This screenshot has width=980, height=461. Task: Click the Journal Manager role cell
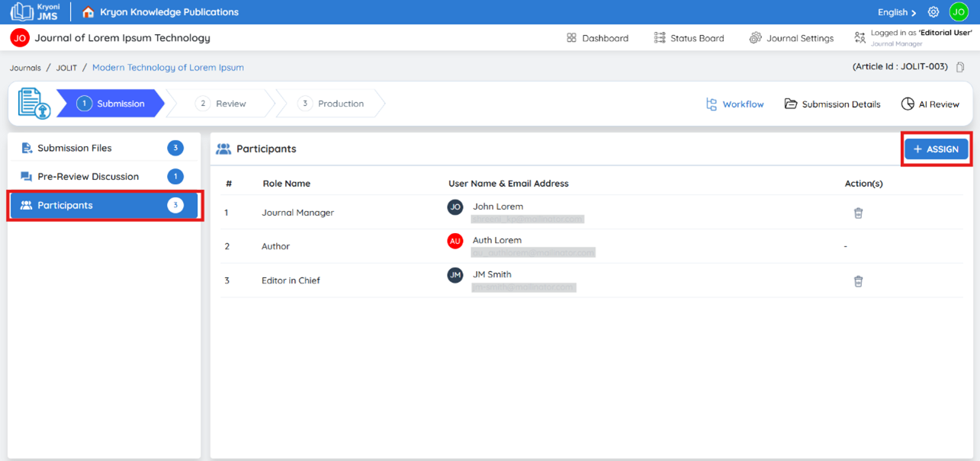click(x=298, y=213)
